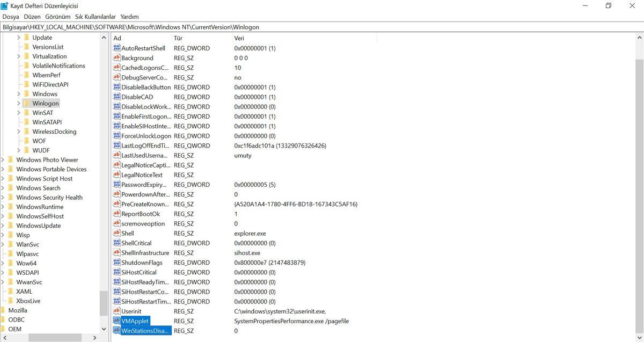
Task: Expand the WinSAT registry key
Action: click(x=18, y=112)
